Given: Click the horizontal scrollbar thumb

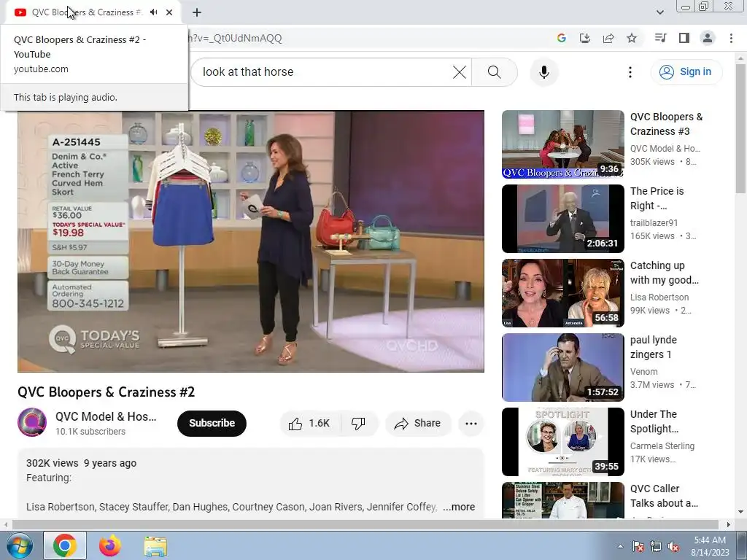Looking at the screenshot, I should coord(365,524).
